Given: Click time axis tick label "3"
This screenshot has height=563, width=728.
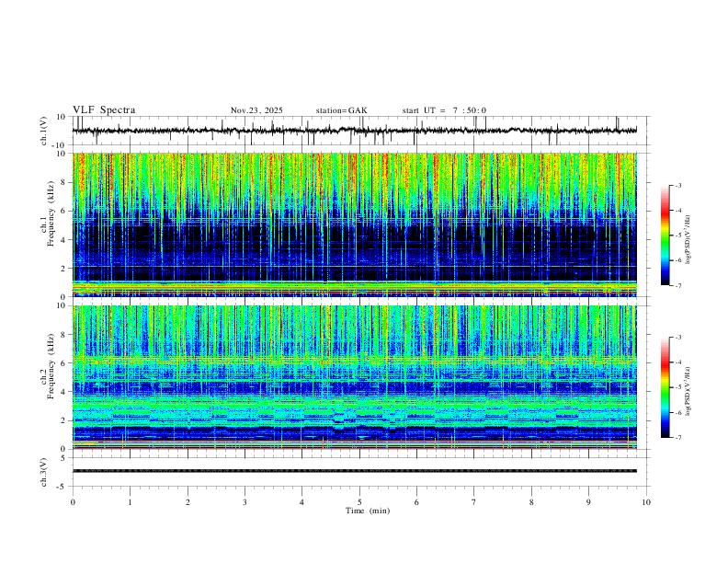Looking at the screenshot, I should click(245, 502).
